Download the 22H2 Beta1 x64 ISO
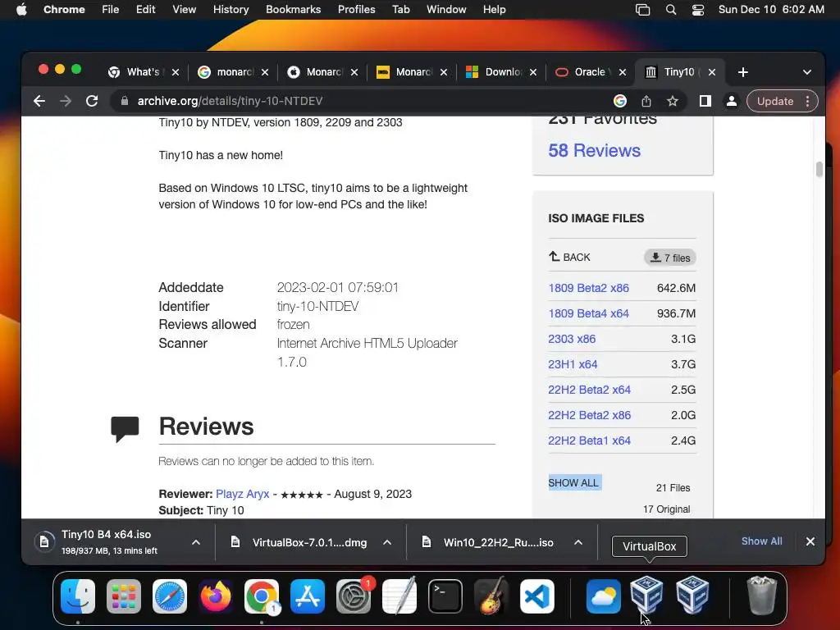This screenshot has height=630, width=840. [x=589, y=441]
